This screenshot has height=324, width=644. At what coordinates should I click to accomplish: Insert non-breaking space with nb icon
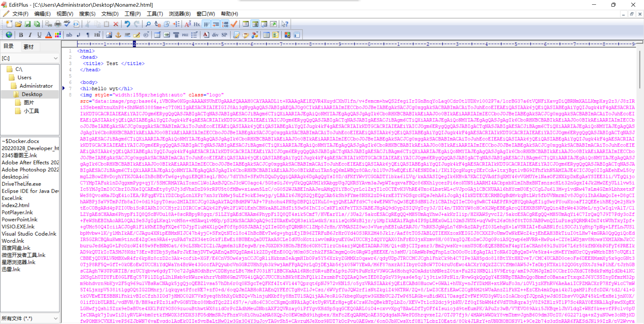[x=69, y=35]
